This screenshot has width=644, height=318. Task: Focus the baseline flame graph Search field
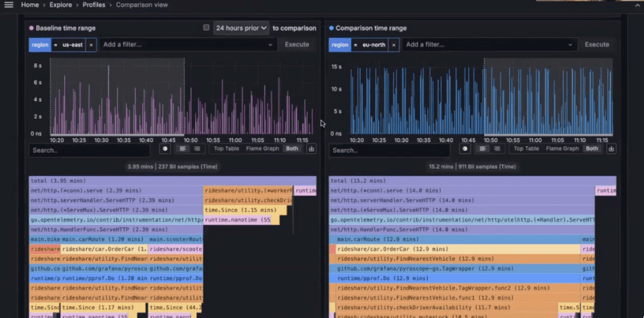click(x=90, y=150)
